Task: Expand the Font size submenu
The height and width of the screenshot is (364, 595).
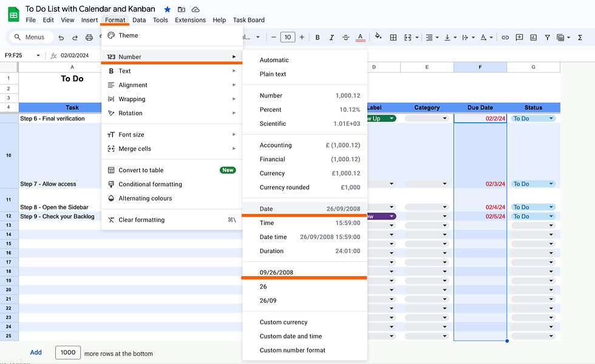Action: pyautogui.click(x=172, y=135)
